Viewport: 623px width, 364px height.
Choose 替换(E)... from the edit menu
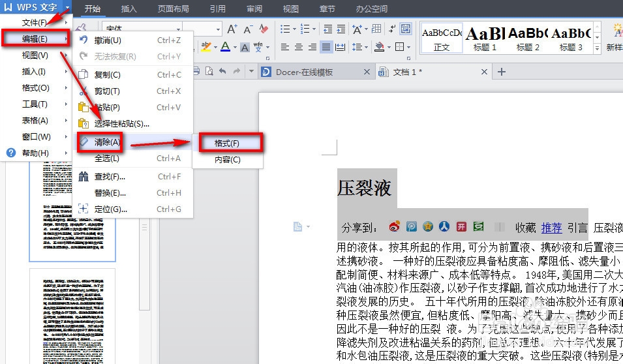[132, 192]
